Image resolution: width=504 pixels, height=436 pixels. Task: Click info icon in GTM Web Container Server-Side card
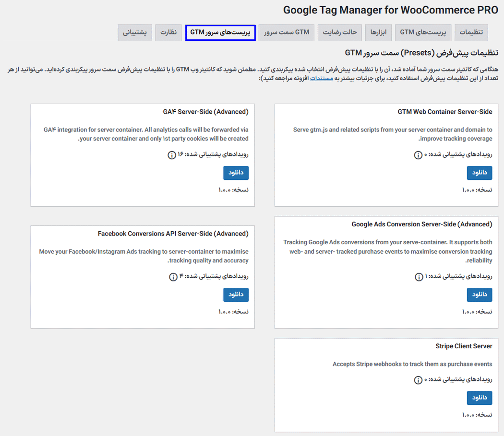tap(419, 155)
